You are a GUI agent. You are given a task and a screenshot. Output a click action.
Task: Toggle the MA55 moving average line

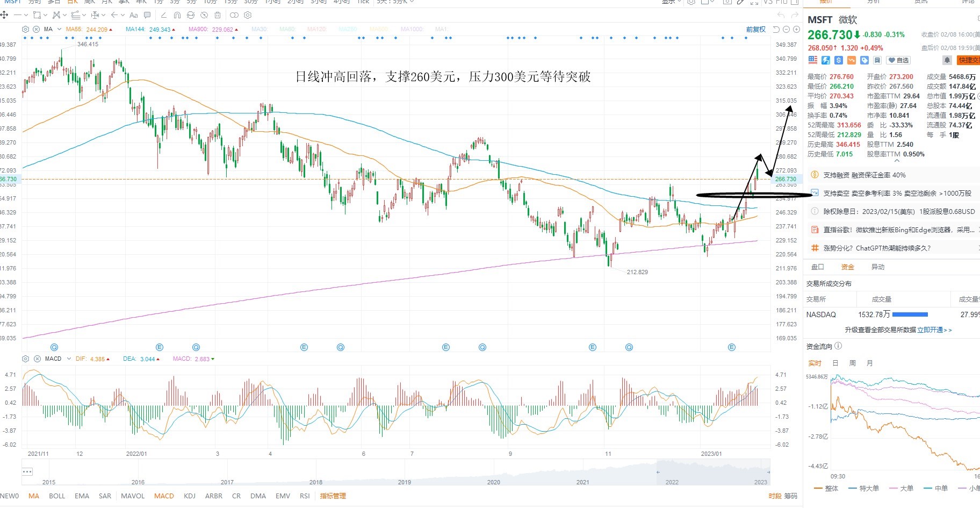[x=89, y=30]
